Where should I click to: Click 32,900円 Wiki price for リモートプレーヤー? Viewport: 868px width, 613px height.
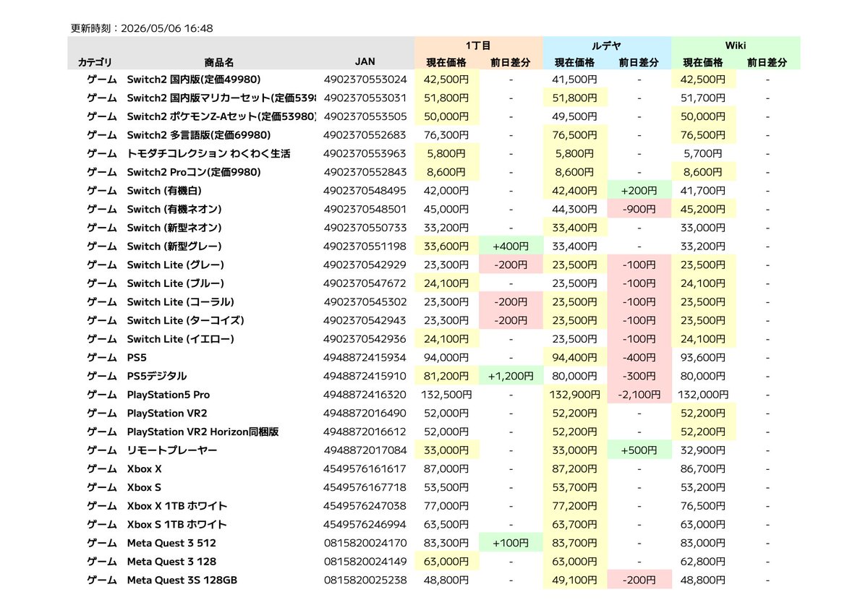(x=705, y=450)
